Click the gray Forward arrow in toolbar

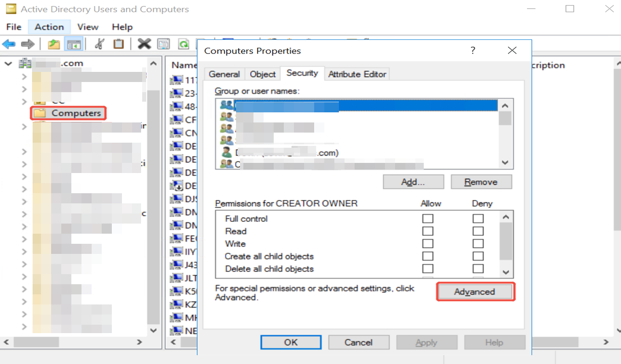click(28, 44)
